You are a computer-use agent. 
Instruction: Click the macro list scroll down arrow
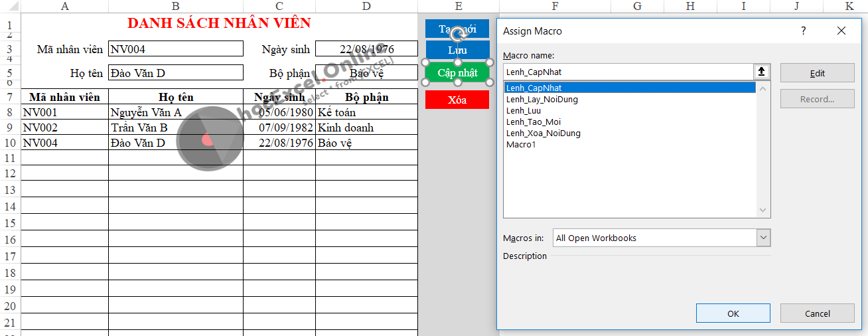tap(763, 210)
